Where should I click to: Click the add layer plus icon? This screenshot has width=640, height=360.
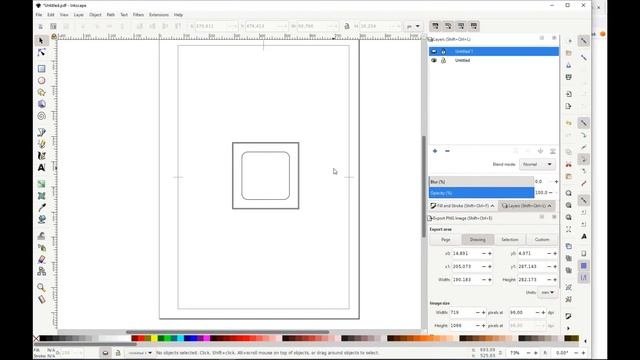(x=435, y=151)
